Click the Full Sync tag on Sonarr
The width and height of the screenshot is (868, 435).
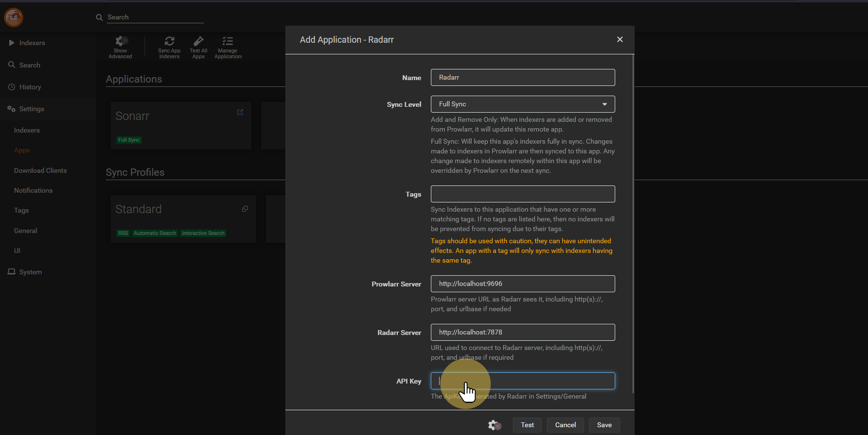[x=129, y=140]
